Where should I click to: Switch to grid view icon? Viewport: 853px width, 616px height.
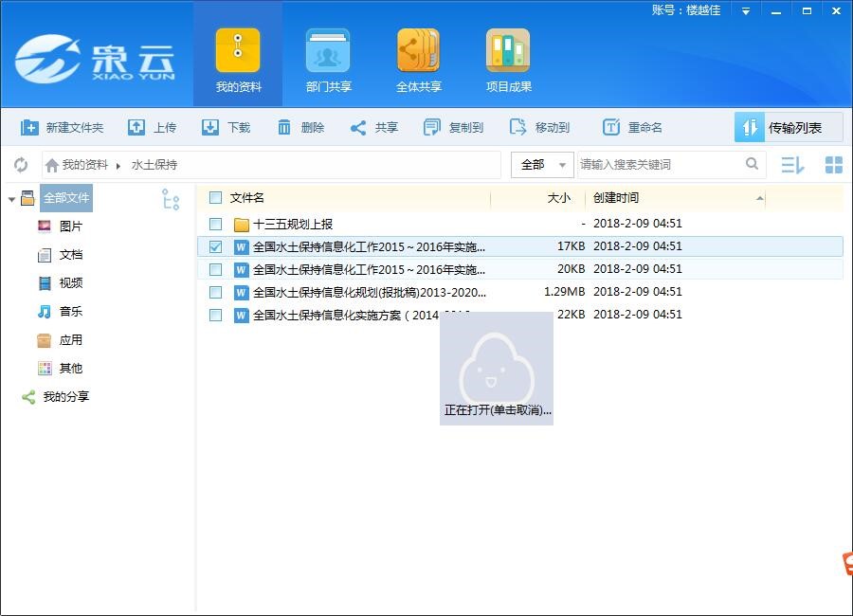pos(833,165)
